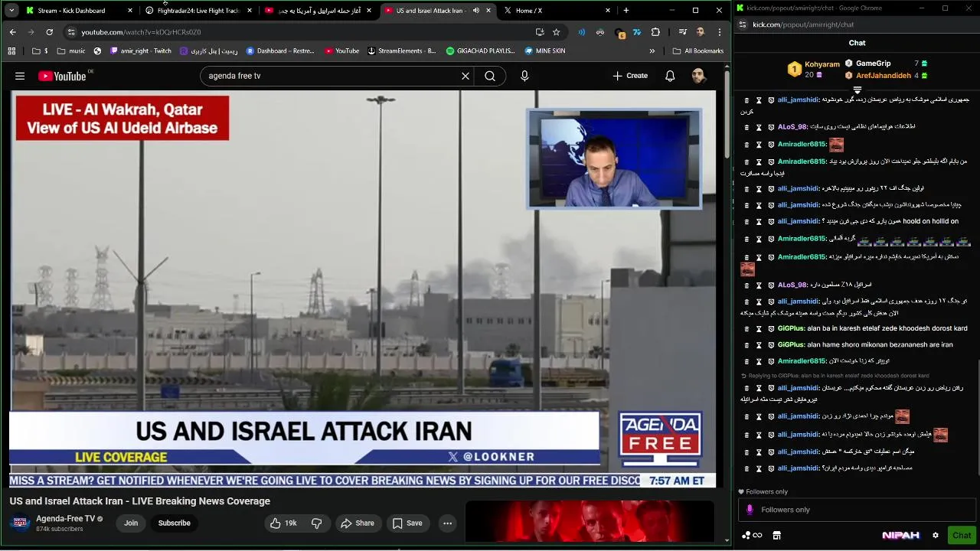Viewport: 980px width, 551px height.
Task: View site information in the Kick popout address bar
Action: pyautogui.click(x=743, y=24)
